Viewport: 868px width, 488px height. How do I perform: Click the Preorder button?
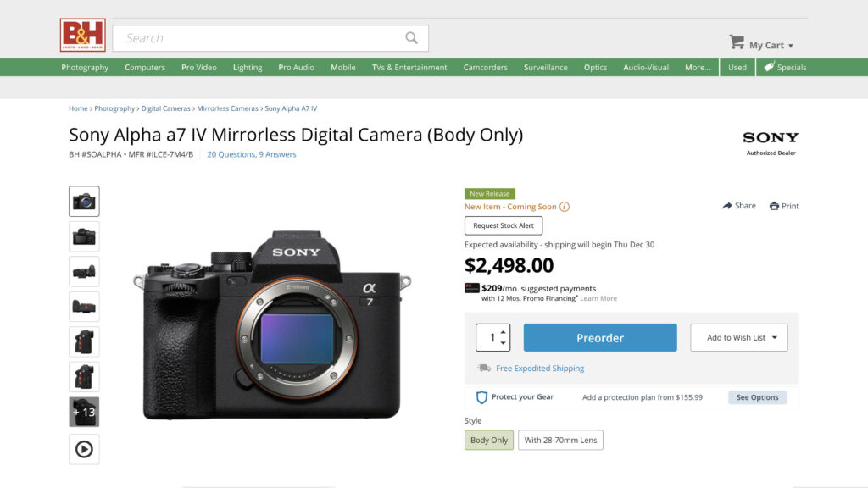pos(600,336)
